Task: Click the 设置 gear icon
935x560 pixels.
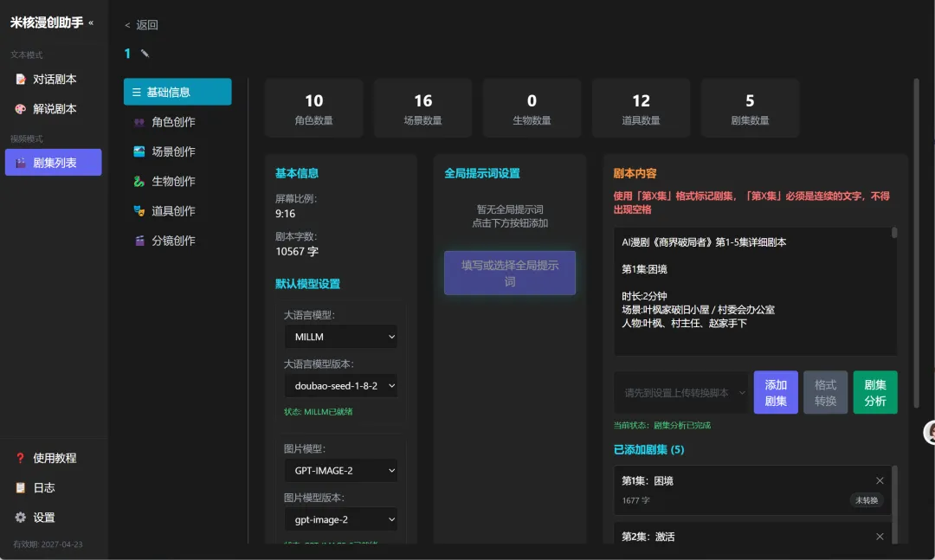Action: pos(20,517)
